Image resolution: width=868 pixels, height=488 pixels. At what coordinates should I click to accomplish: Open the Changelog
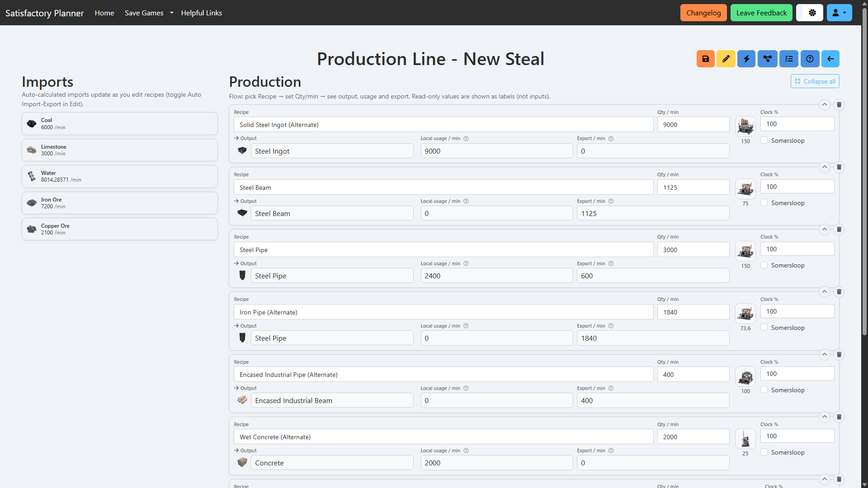click(x=703, y=13)
